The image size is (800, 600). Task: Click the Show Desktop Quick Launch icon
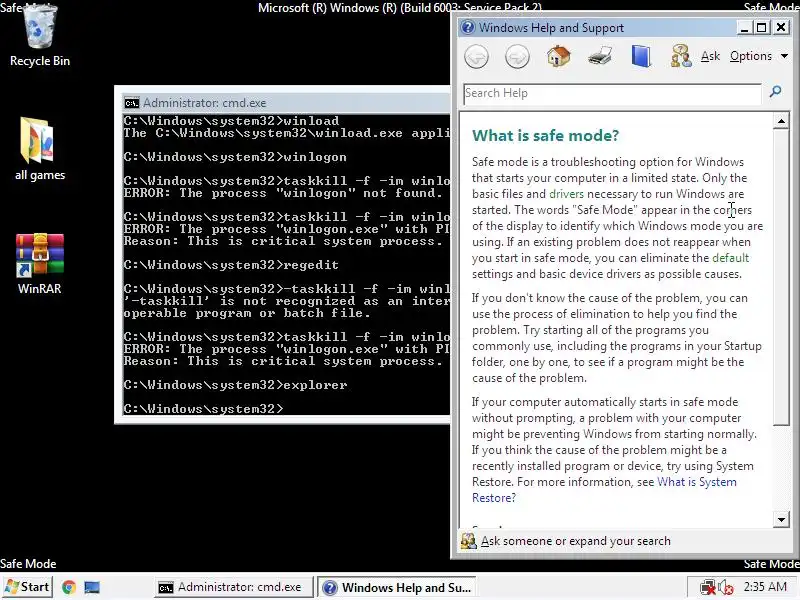point(92,587)
